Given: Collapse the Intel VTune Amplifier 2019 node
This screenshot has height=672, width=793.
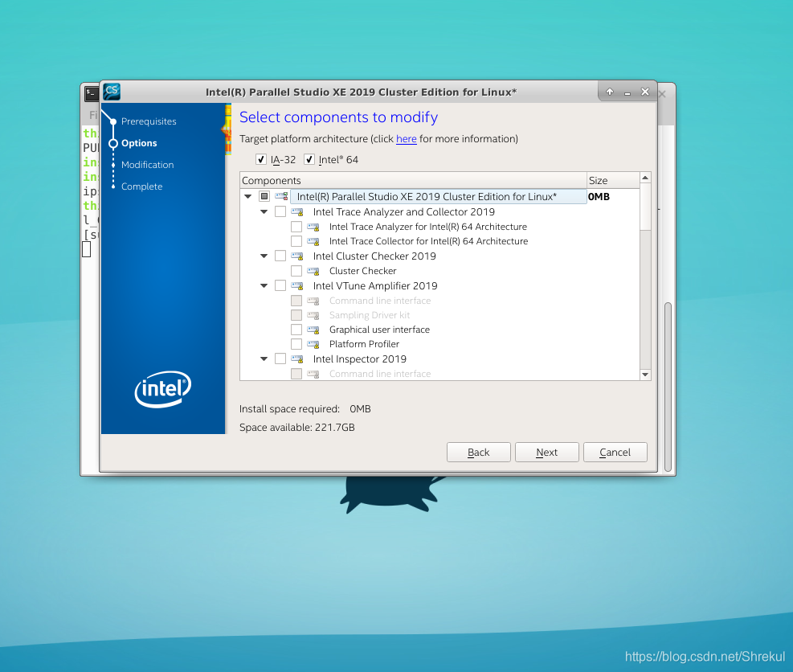Looking at the screenshot, I should point(264,286).
